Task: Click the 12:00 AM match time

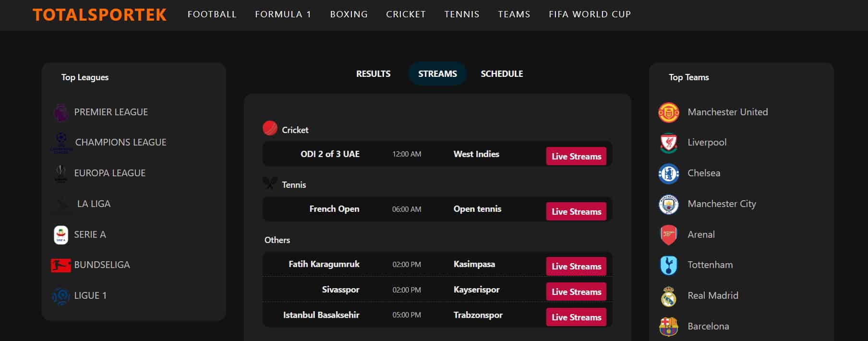Action: (407, 154)
